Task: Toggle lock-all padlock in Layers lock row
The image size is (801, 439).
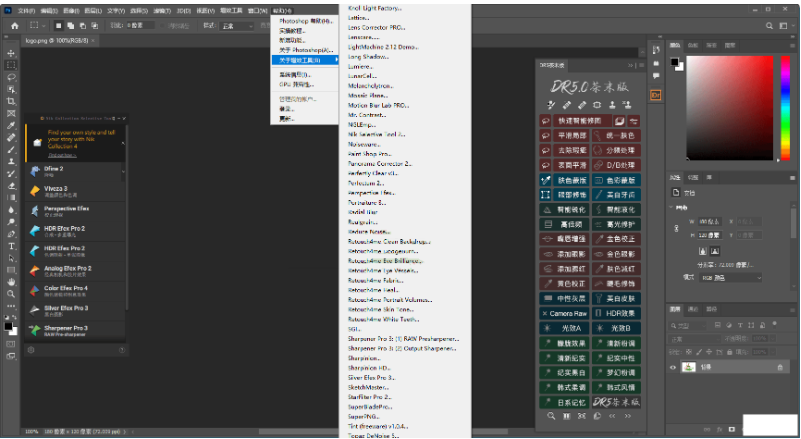Action: 729,352
